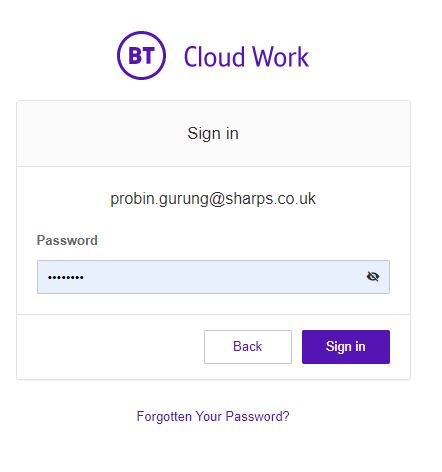This screenshot has width=442, height=472.
Task: Click the Sign in card heading
Action: [x=213, y=133]
